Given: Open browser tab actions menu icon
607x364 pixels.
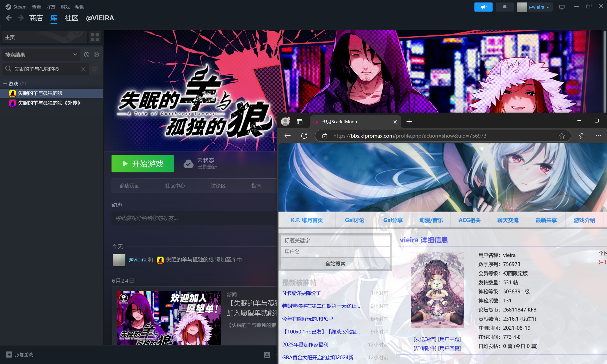Looking at the screenshot, I should point(299,122).
